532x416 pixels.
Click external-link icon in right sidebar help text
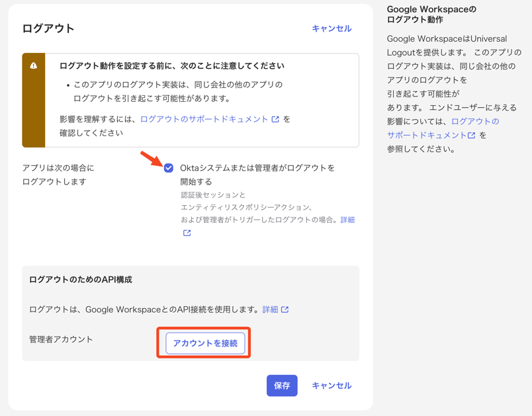472,136
